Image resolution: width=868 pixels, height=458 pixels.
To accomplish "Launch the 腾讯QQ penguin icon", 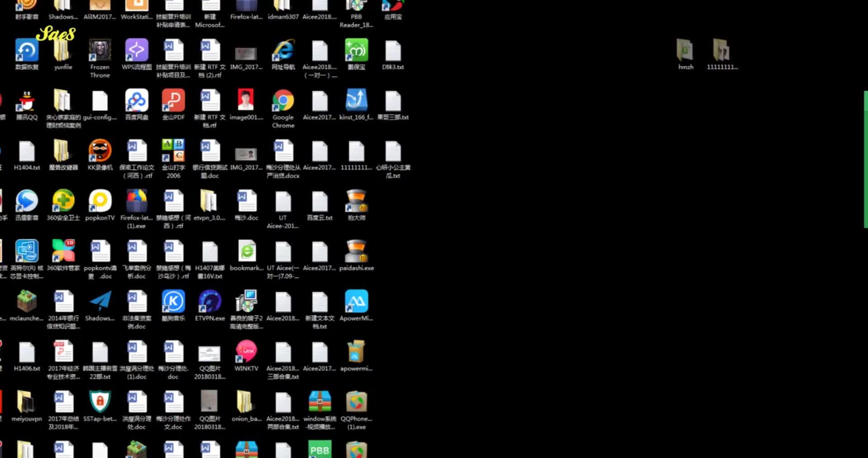I will click(27, 101).
